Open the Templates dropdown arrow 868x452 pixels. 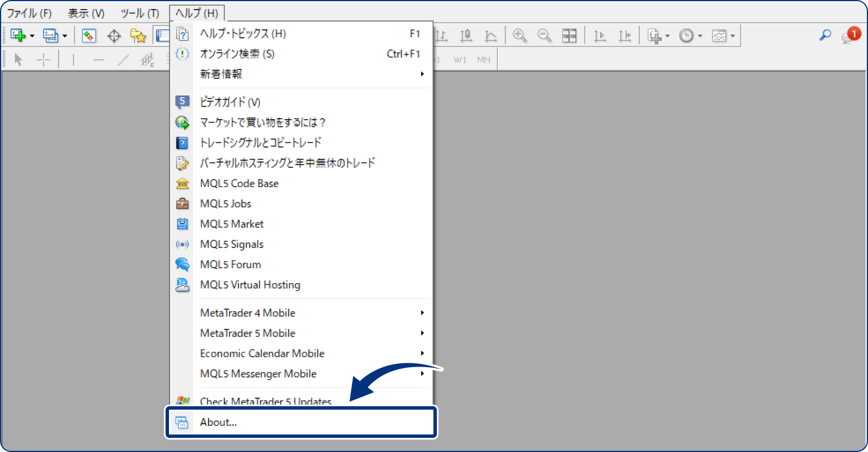733,36
